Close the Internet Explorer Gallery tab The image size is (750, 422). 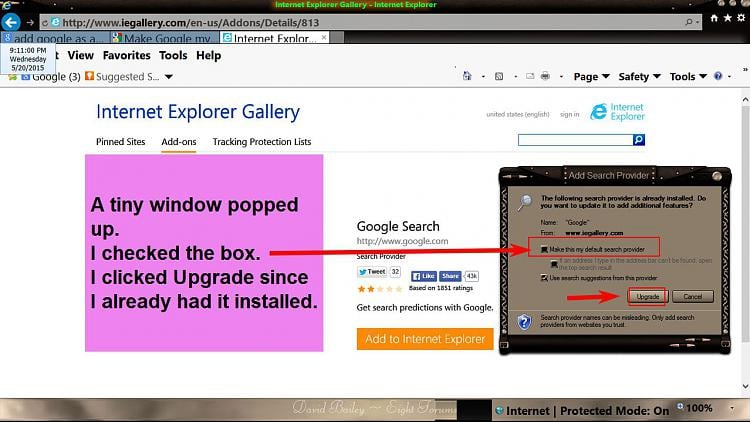click(x=324, y=37)
